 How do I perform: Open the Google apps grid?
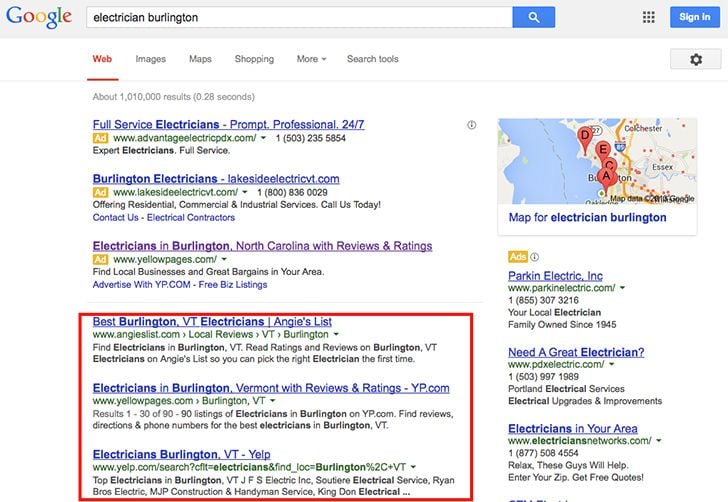click(649, 17)
